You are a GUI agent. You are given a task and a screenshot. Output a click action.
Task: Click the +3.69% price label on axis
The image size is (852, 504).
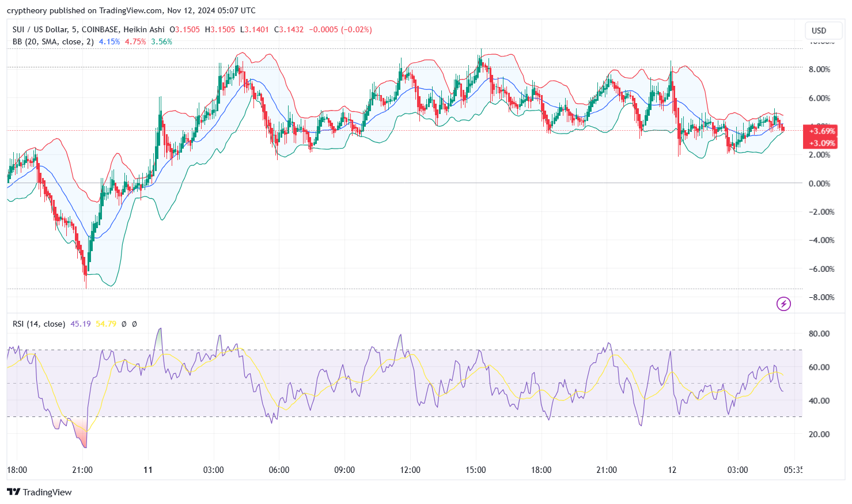pyautogui.click(x=820, y=131)
